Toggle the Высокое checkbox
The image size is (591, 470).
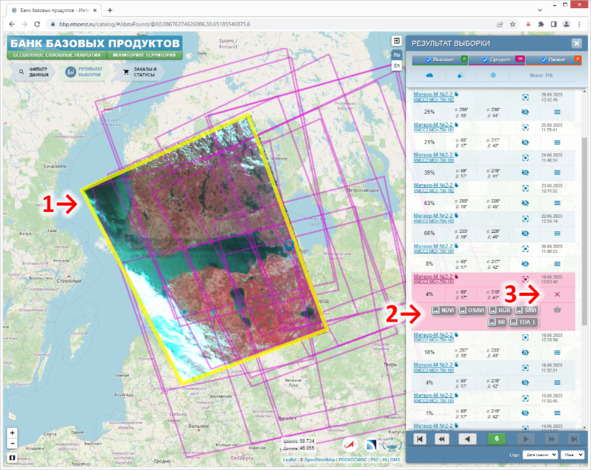point(428,60)
